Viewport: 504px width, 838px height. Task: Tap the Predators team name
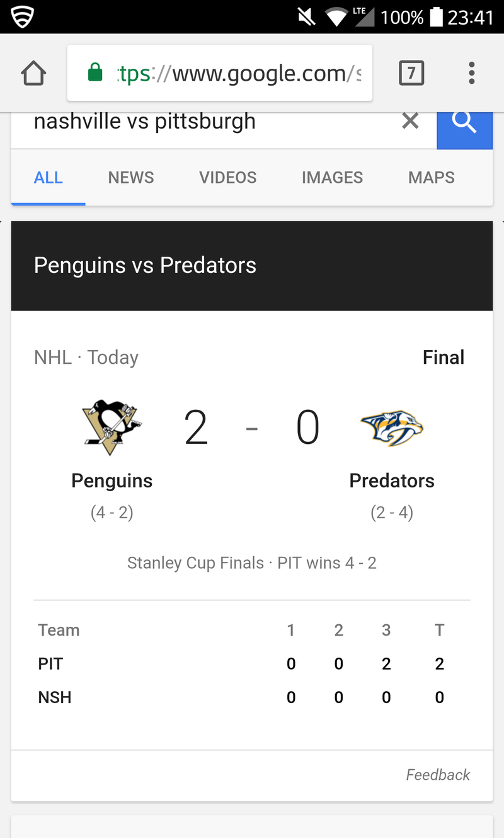[x=392, y=480]
